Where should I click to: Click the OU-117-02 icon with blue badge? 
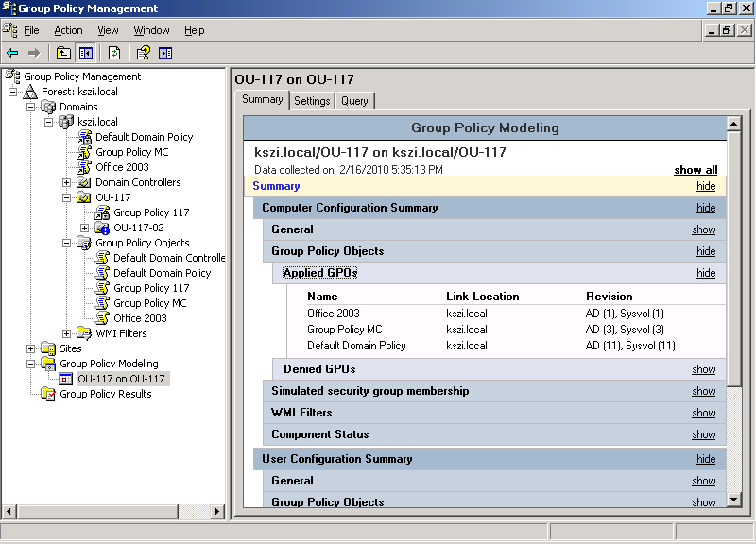point(102,228)
